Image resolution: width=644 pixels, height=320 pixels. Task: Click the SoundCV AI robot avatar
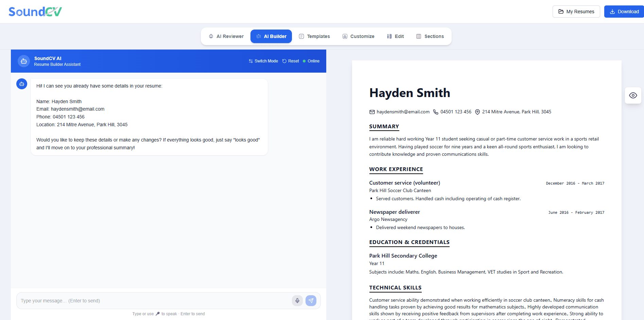point(23,61)
